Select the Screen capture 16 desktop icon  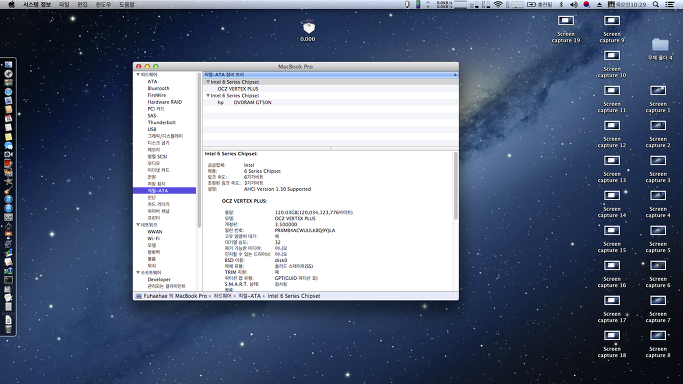[612, 266]
